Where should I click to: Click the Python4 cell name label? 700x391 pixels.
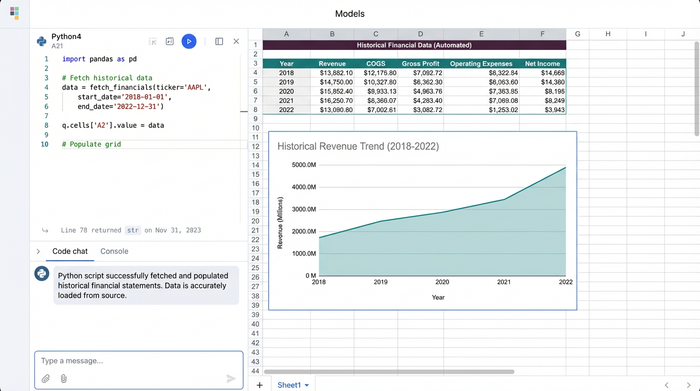point(66,37)
